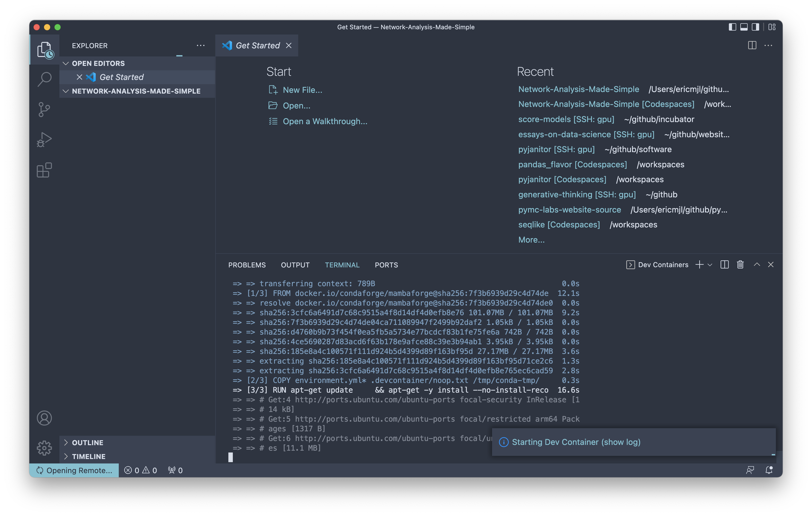Select the PORTS tab
Screen dimensions: 812x516
click(385, 265)
